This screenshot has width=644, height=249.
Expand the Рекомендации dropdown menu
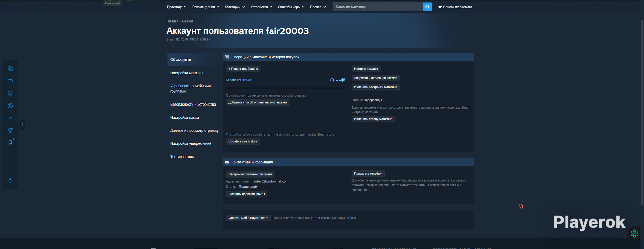[205, 7]
